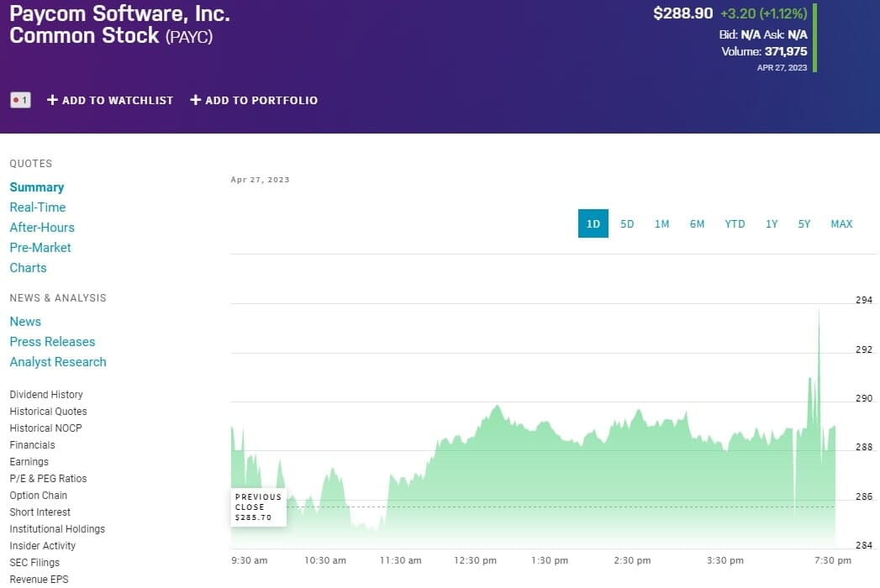Open Analyst Research page
The height and width of the screenshot is (588, 880).
pyautogui.click(x=58, y=362)
